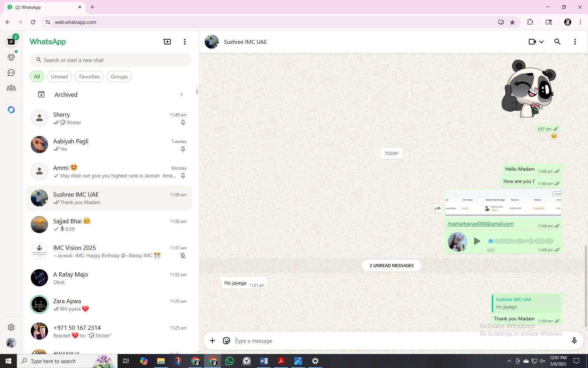Start a video call with Sushree
The width and height of the screenshot is (588, 368).
532,42
